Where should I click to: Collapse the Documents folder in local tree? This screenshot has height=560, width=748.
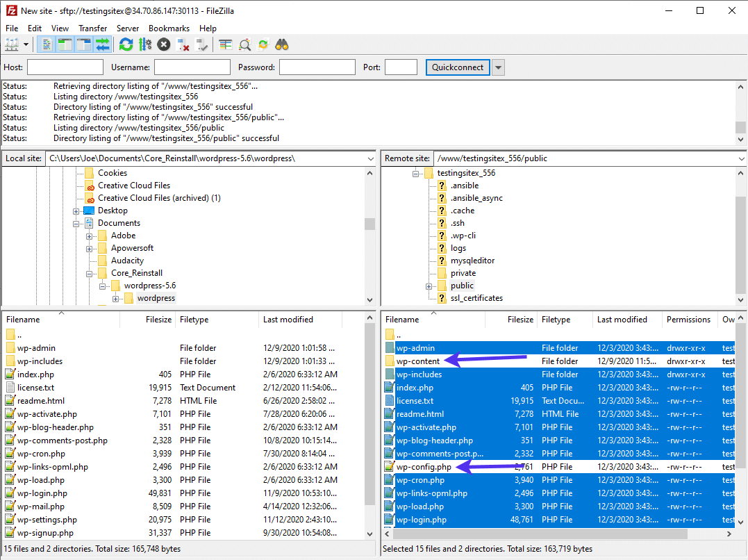click(76, 223)
